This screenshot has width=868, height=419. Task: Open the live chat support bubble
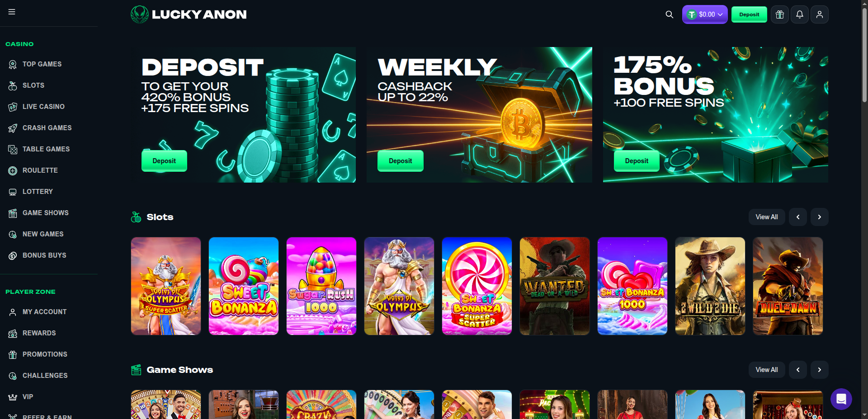841,399
